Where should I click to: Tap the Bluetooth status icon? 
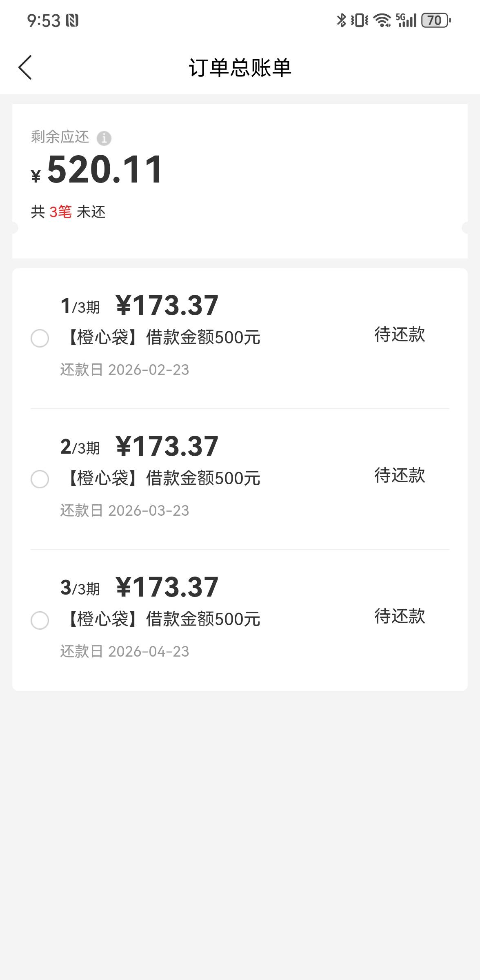coord(341,20)
